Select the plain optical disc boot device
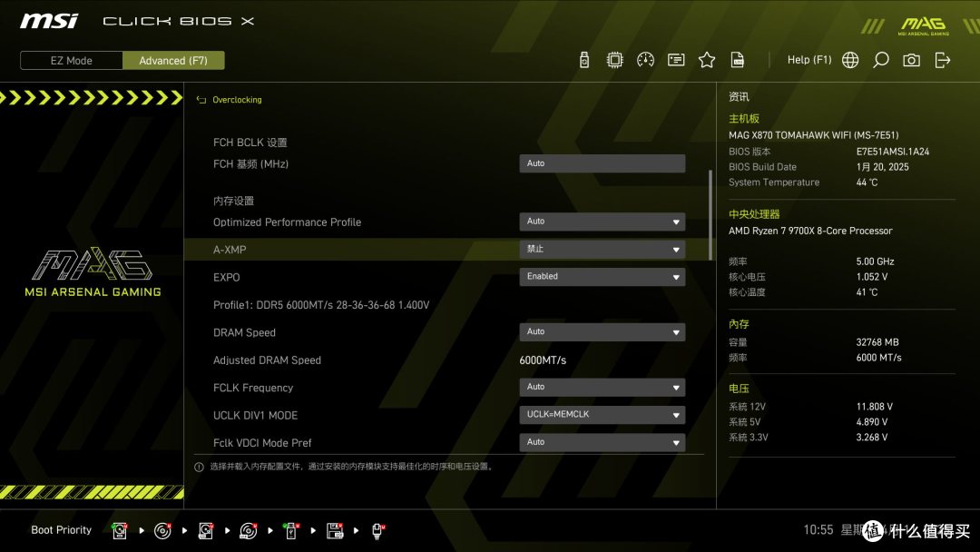 tap(162, 531)
